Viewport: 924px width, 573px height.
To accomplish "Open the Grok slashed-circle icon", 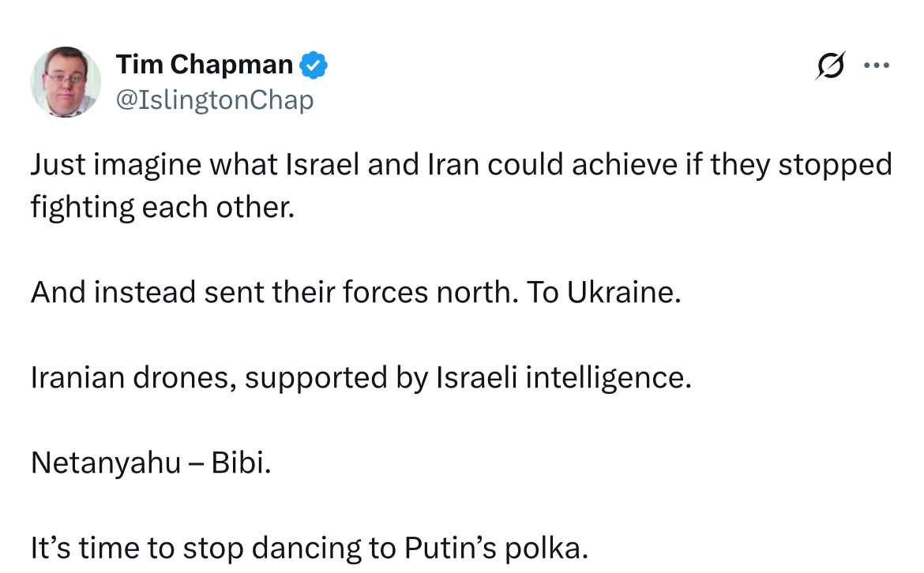I will [830, 65].
